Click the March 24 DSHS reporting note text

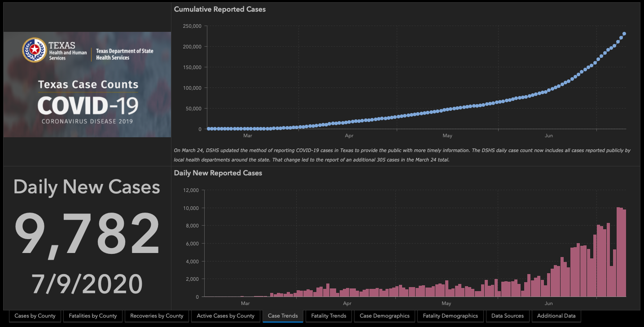[402, 155]
